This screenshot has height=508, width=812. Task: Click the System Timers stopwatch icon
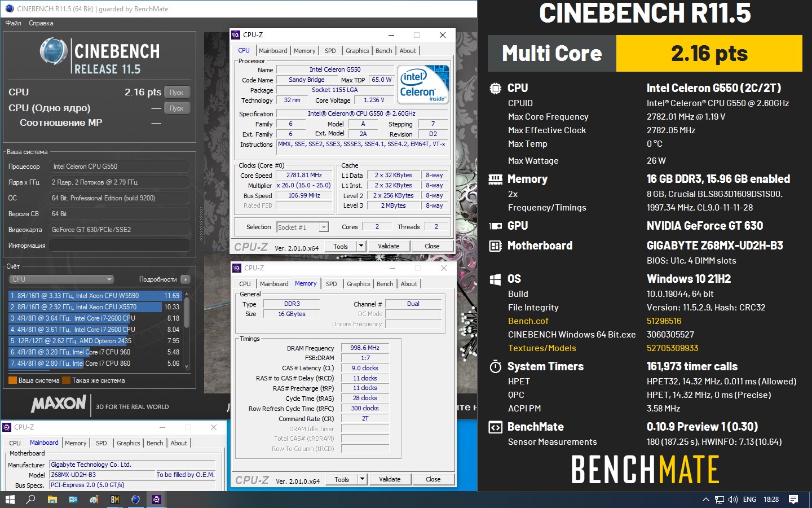pos(495,366)
